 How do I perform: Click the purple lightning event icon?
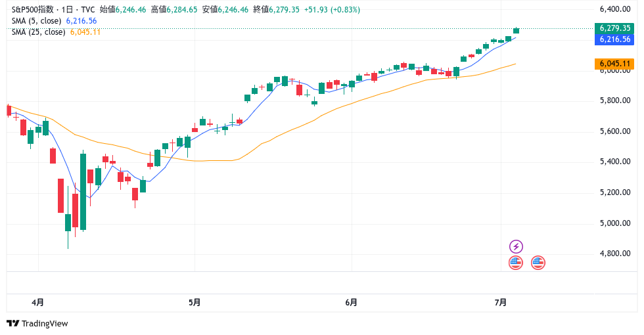[516, 246]
